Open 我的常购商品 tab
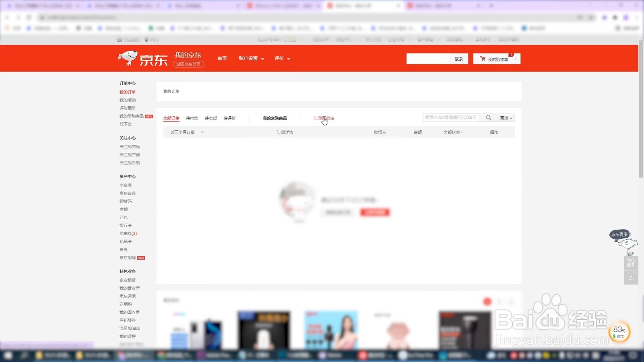 275,118
